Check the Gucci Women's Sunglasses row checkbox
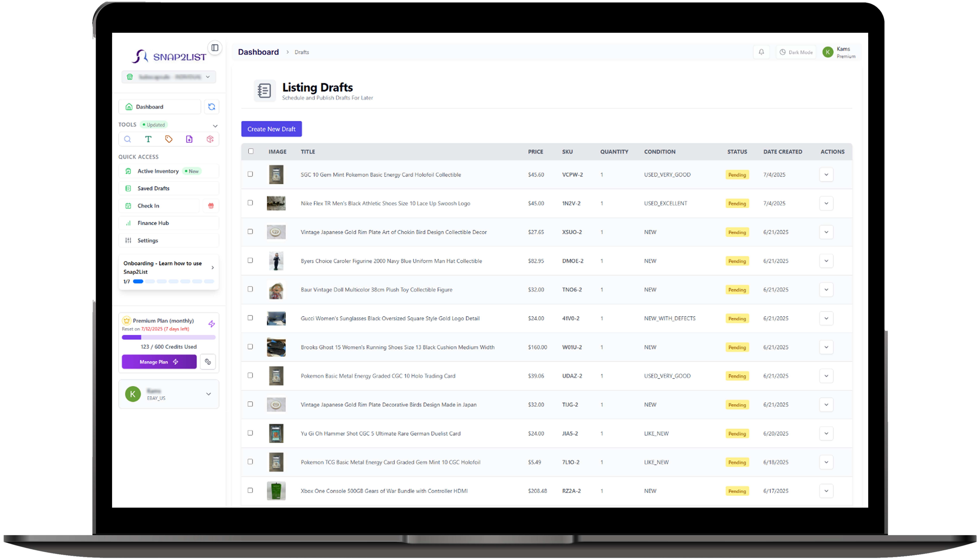This screenshot has width=980, height=560. click(250, 318)
